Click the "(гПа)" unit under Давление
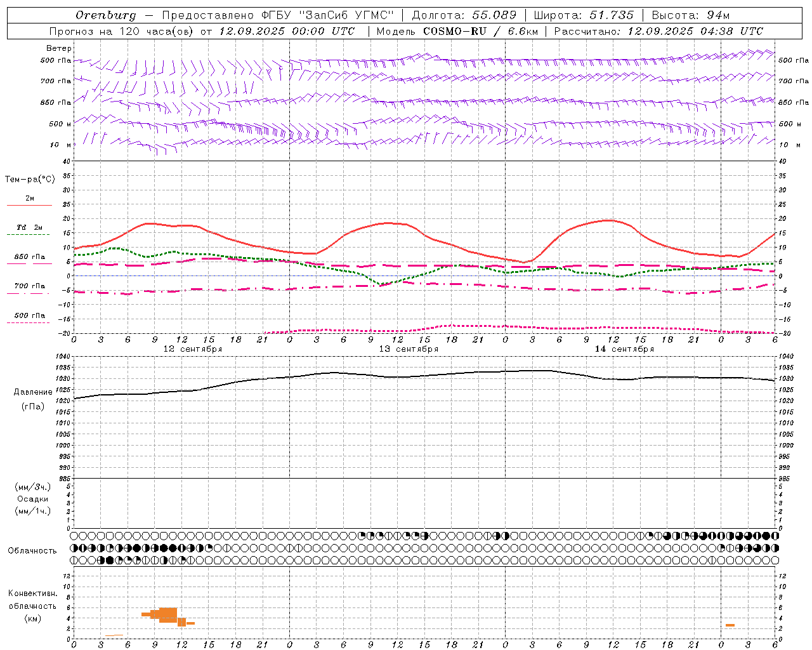The image size is (812, 650). point(33,406)
